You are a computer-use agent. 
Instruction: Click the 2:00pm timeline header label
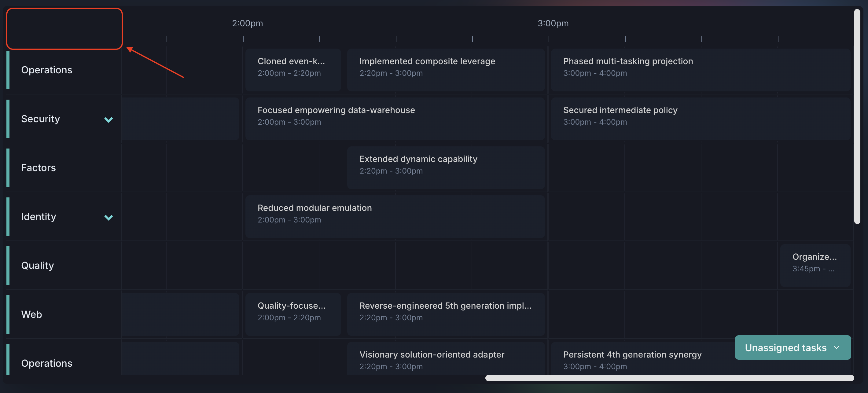(x=247, y=23)
